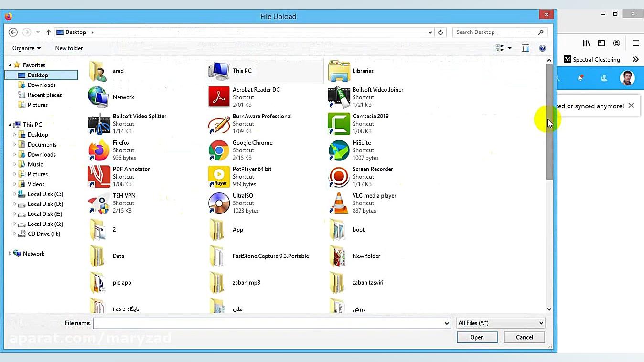Click the File name input field
This screenshot has height=362, width=644.
coord(268,323)
